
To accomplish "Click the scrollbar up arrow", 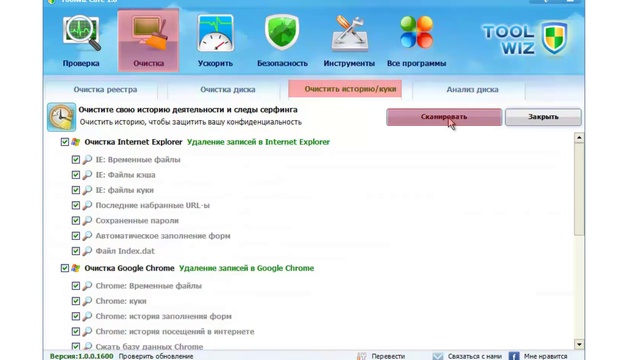I will coord(579,138).
